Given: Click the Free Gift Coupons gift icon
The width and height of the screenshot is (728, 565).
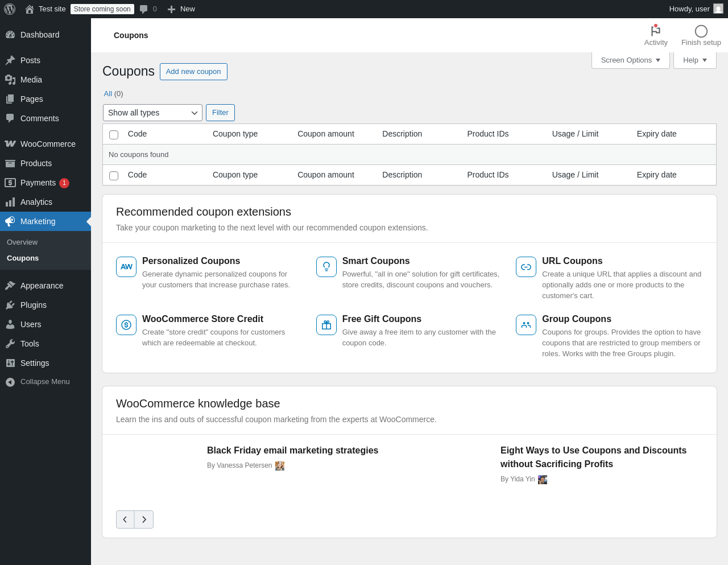Looking at the screenshot, I should click(x=326, y=325).
